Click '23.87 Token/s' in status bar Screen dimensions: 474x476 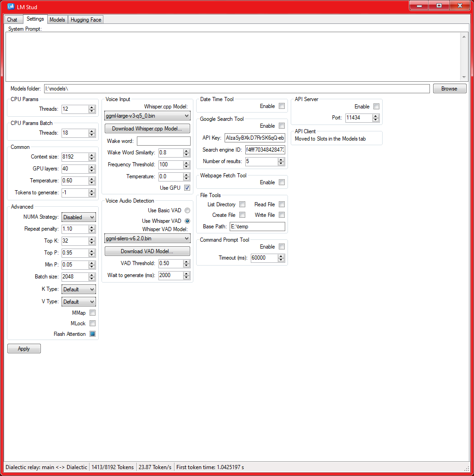(155, 467)
